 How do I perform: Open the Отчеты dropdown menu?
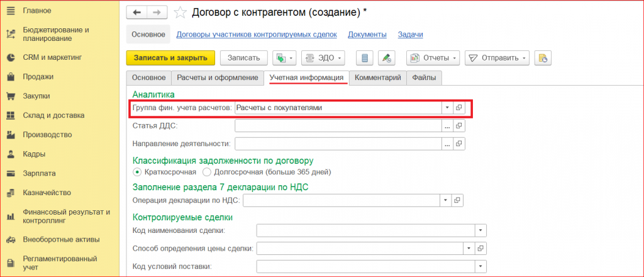pyautogui.click(x=433, y=58)
